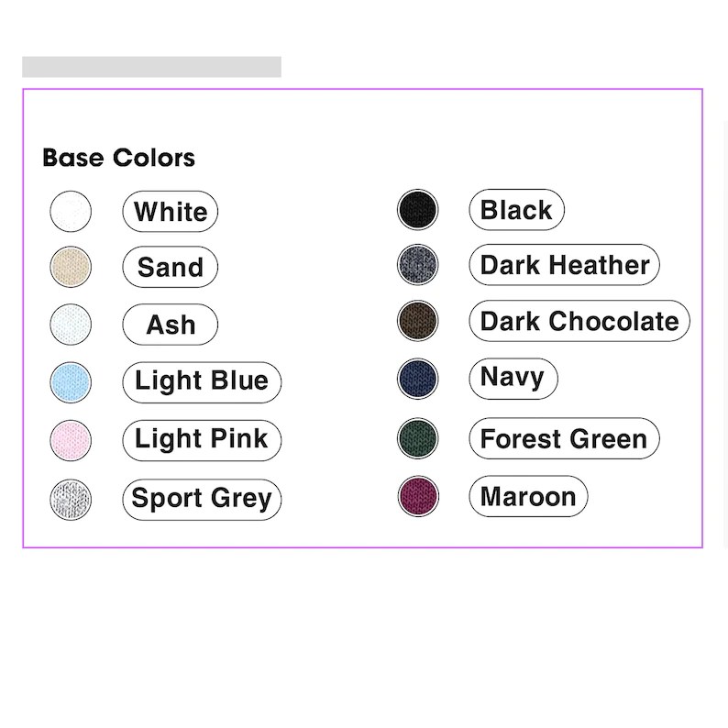This screenshot has width=728, height=728.
Task: Pick the Dark Chocolate swatch circle
Action: coord(418,321)
